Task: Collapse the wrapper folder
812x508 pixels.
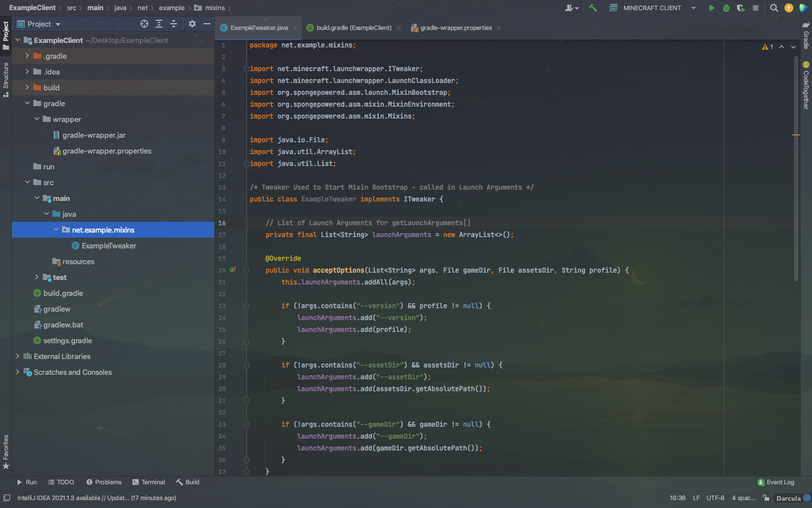Action: pos(37,119)
